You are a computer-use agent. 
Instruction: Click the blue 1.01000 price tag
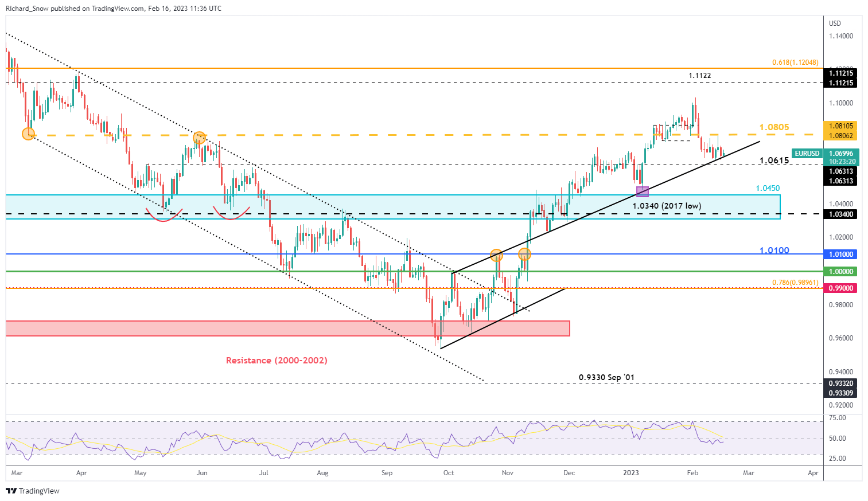coord(840,254)
